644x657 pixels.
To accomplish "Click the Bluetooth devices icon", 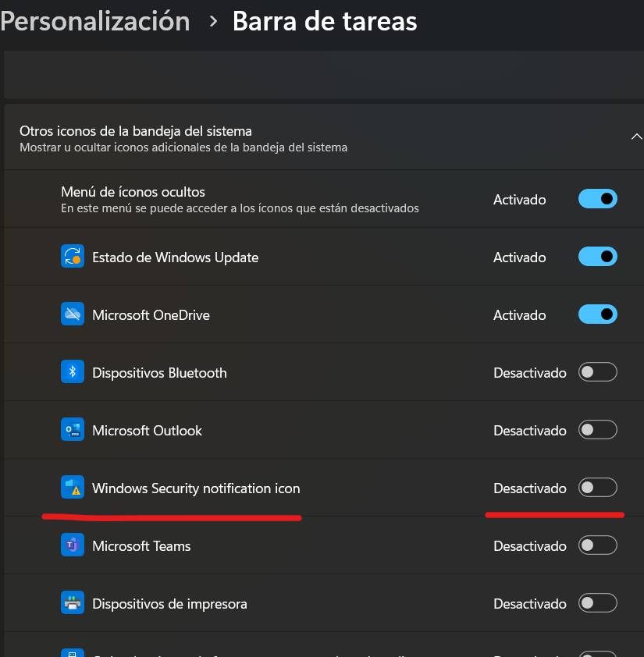I will point(73,372).
